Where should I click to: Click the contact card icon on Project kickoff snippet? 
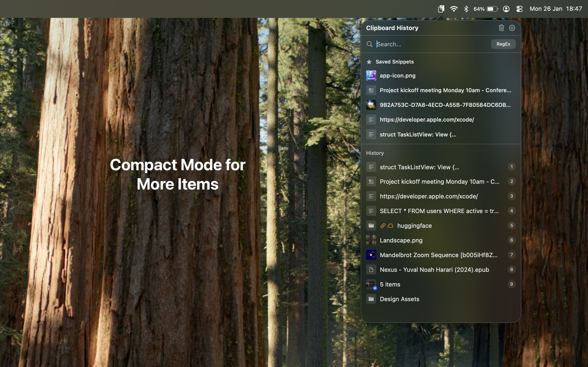371,90
